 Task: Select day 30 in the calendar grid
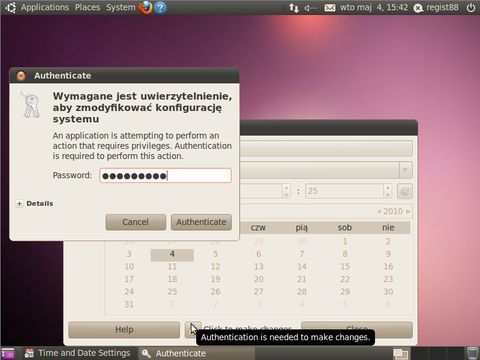coord(388,292)
